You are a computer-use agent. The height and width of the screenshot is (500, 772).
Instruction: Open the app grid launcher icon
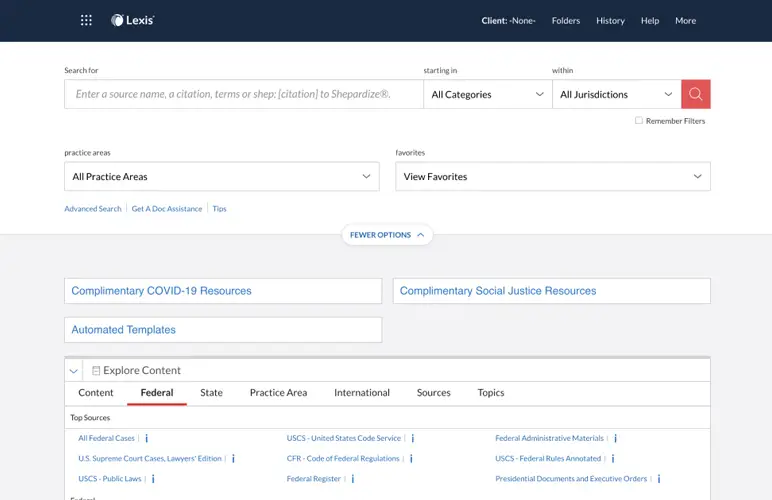point(86,20)
